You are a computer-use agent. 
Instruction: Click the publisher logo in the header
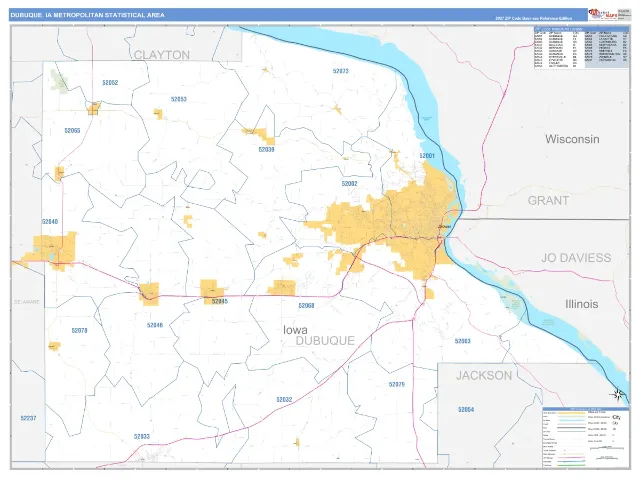[x=602, y=14]
